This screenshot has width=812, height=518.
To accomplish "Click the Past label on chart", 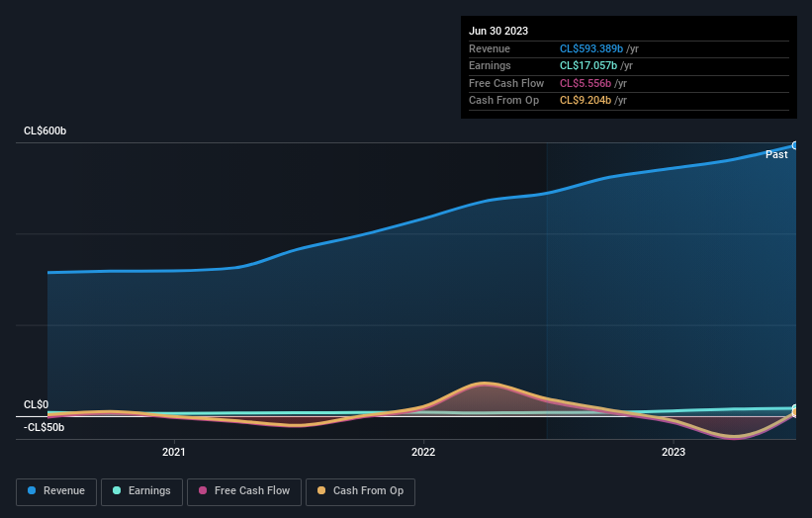I will tap(776, 155).
